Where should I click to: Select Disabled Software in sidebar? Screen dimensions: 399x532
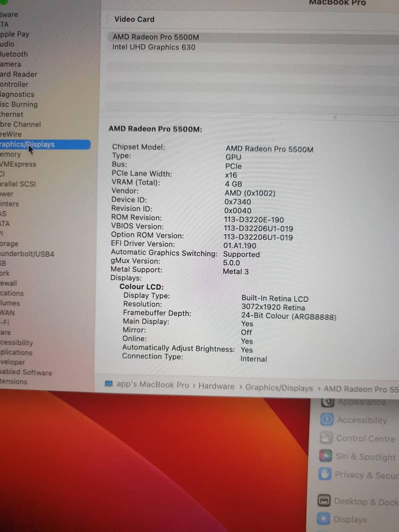(26, 372)
